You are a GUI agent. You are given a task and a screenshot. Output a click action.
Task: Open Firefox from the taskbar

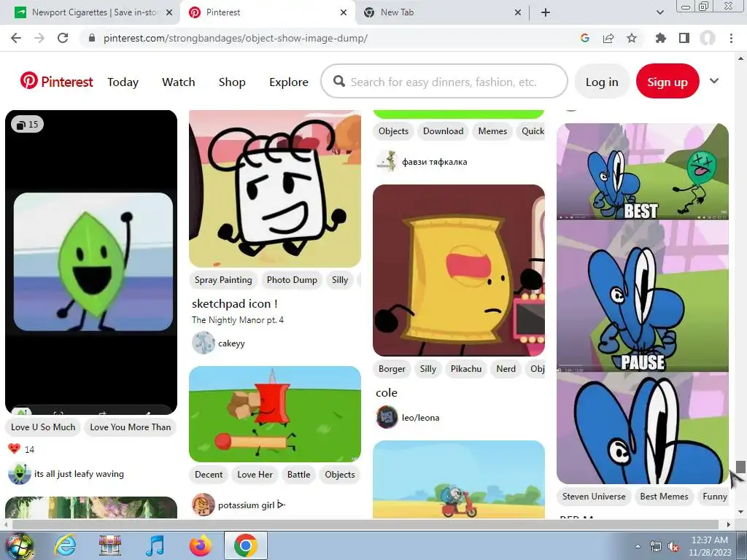200,545
